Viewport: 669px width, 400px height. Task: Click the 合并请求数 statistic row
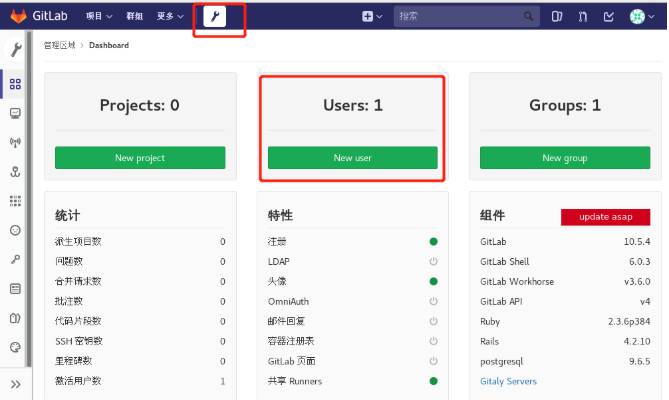pyautogui.click(x=140, y=281)
